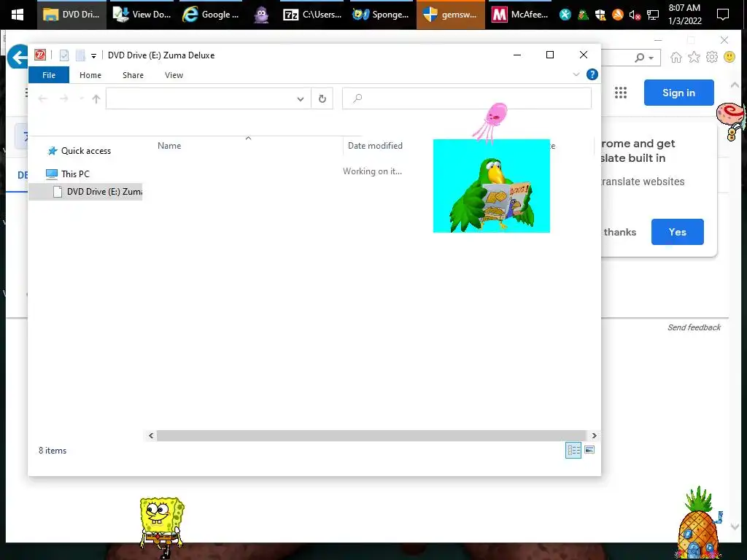Open the Home ribbon tab
Screen dimensions: 747x560
point(90,75)
